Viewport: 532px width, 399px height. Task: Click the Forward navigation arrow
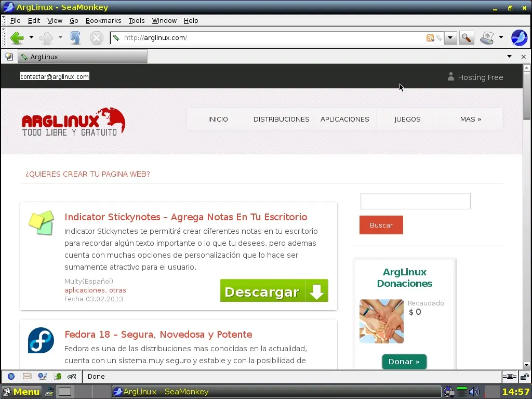tap(46, 37)
